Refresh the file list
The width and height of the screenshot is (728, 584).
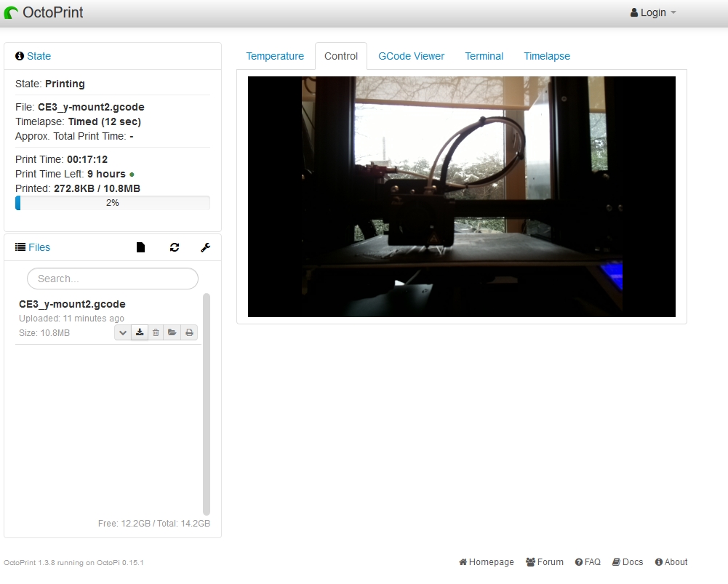(x=175, y=247)
